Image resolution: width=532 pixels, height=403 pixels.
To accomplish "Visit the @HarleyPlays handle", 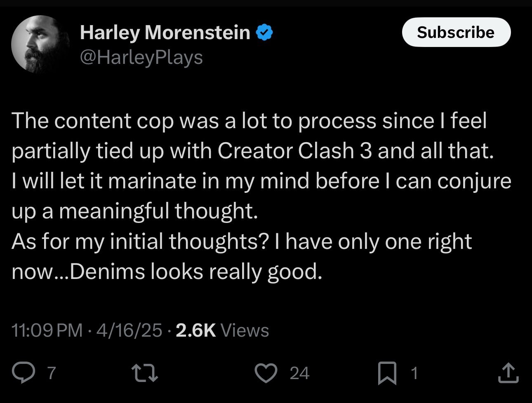I will [x=141, y=57].
